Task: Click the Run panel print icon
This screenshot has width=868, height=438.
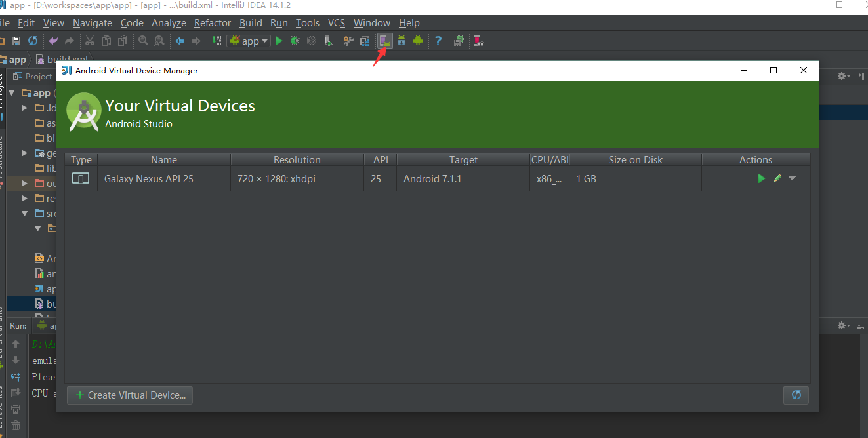Action: [16, 409]
